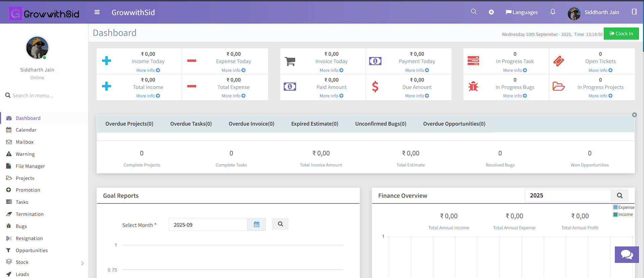Click the Goal Reports search icon button

[x=280, y=224]
